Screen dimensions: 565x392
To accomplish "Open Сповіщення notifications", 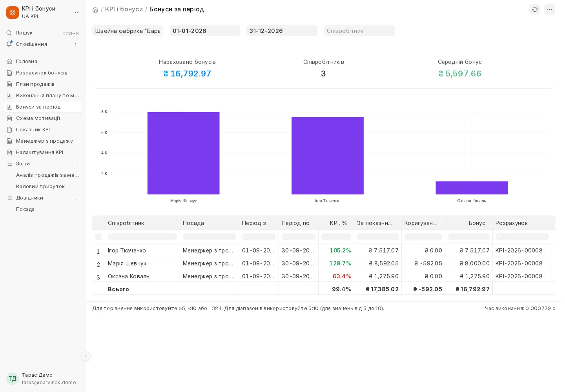I will [x=43, y=44].
